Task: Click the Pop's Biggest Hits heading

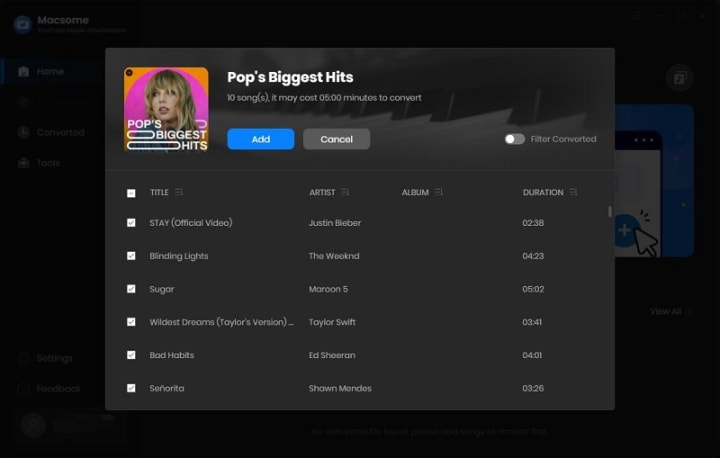Action: (290, 77)
